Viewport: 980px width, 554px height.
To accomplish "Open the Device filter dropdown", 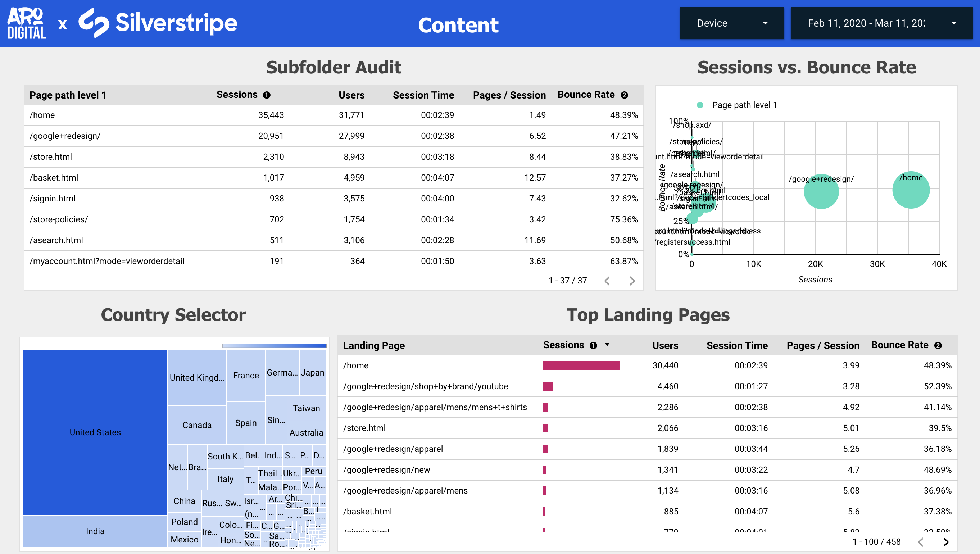I will [731, 23].
